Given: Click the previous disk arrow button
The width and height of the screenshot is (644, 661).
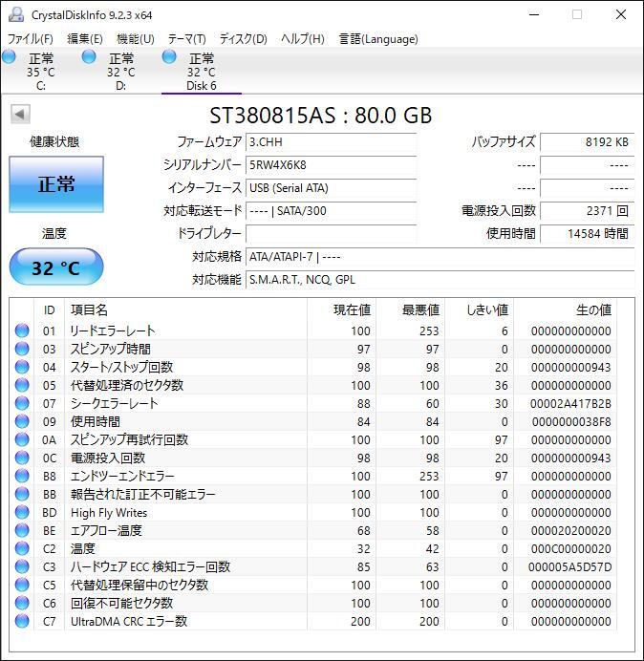Looking at the screenshot, I should 20,114.
